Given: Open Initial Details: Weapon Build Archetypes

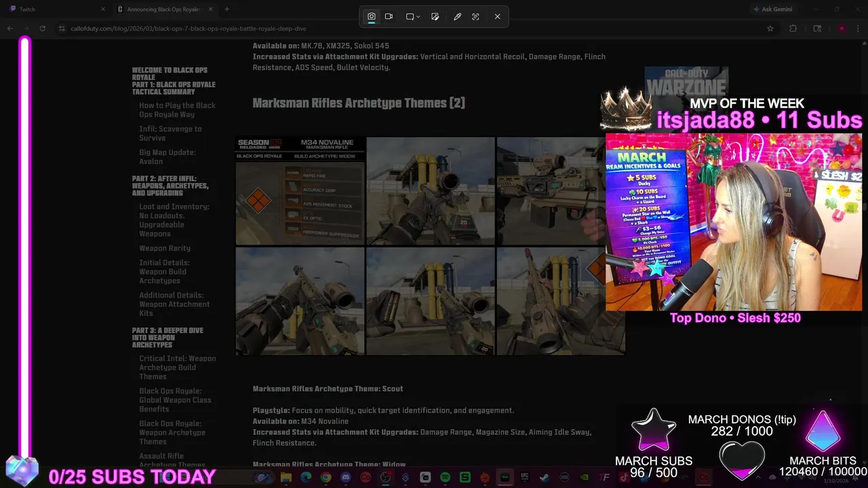Looking at the screenshot, I should [164, 272].
